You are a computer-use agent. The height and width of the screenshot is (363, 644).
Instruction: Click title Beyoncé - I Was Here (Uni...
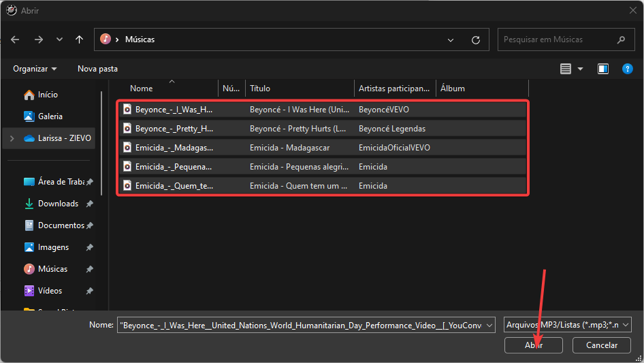300,110
